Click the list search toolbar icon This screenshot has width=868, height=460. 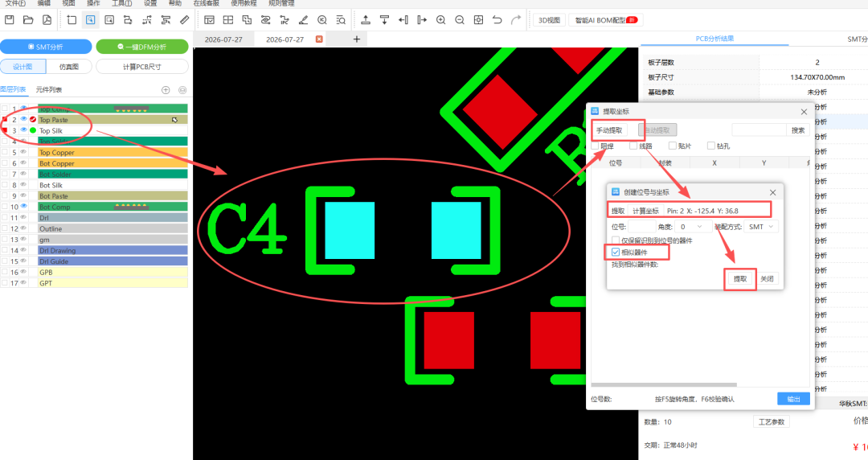341,20
